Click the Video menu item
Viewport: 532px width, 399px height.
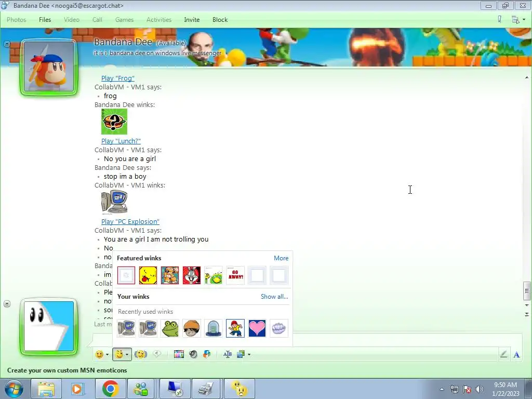72,20
